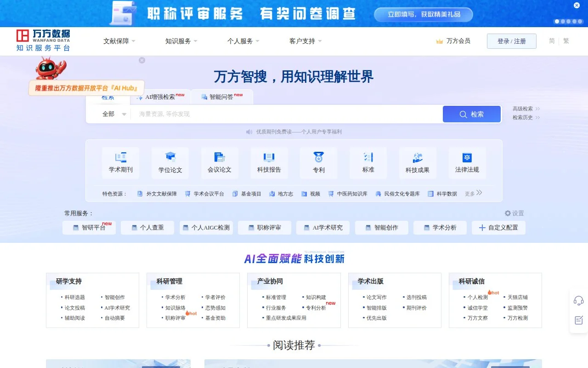Open 专利分析 under 产业协同

tap(316, 308)
